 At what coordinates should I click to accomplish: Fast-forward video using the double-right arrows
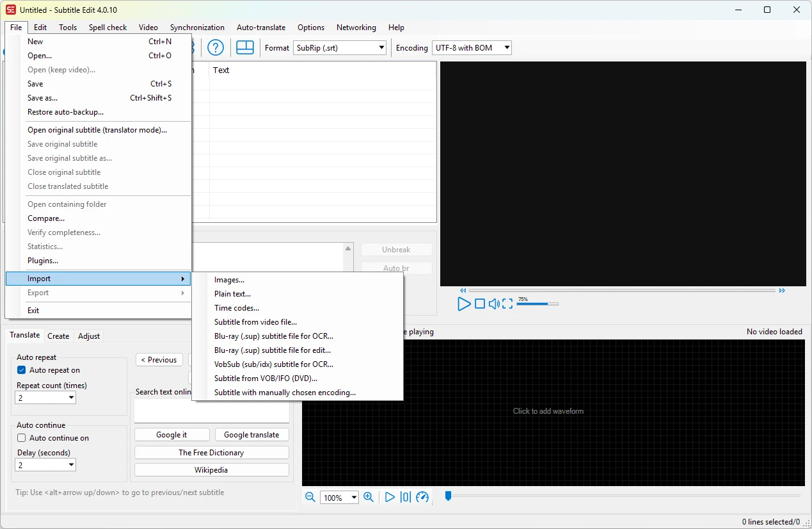[x=782, y=291]
